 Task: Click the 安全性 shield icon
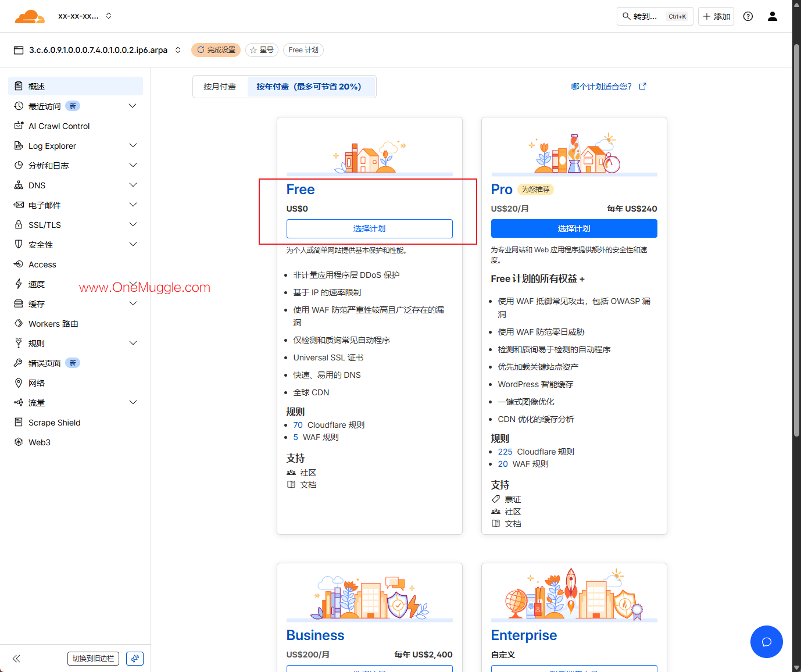pyautogui.click(x=19, y=244)
